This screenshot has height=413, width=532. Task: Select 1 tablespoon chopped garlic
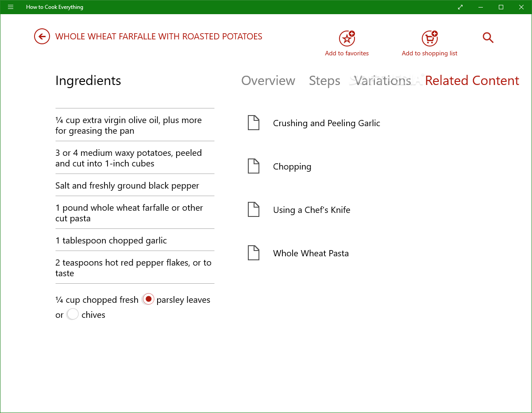(135, 240)
